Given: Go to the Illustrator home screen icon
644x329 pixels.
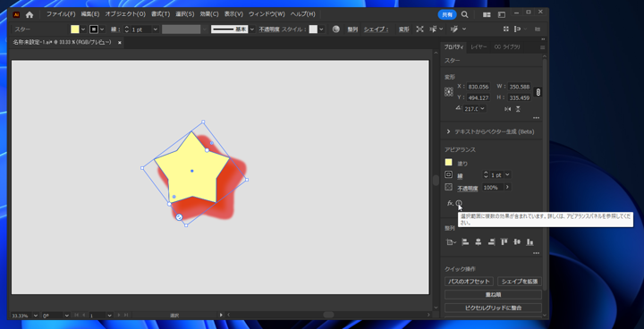Looking at the screenshot, I should pyautogui.click(x=30, y=15).
